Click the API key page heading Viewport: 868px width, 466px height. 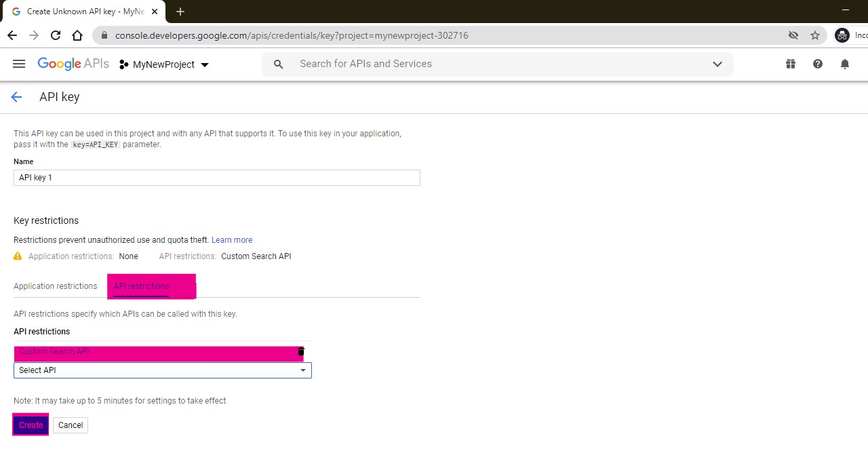coord(60,97)
